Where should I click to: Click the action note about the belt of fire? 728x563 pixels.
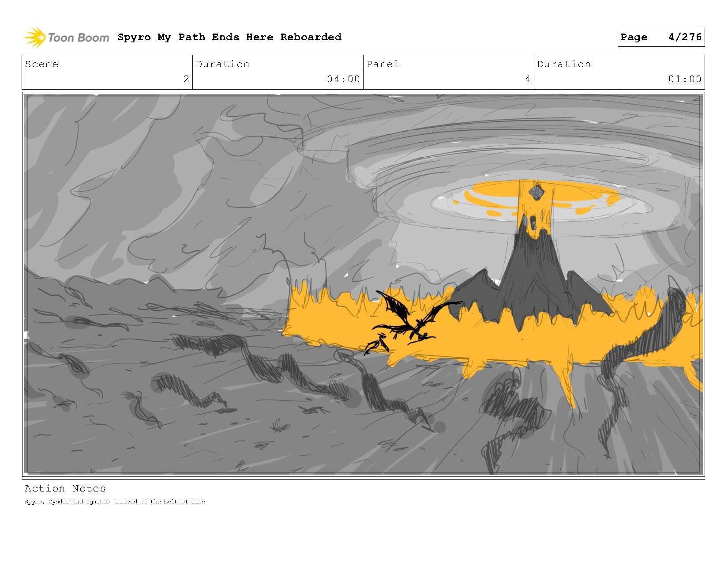tap(115, 502)
